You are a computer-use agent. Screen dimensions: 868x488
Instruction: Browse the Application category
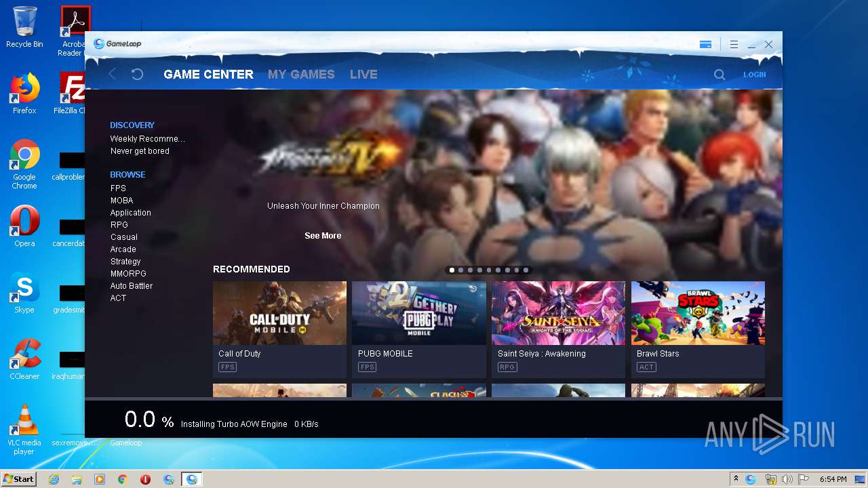[130, 213]
